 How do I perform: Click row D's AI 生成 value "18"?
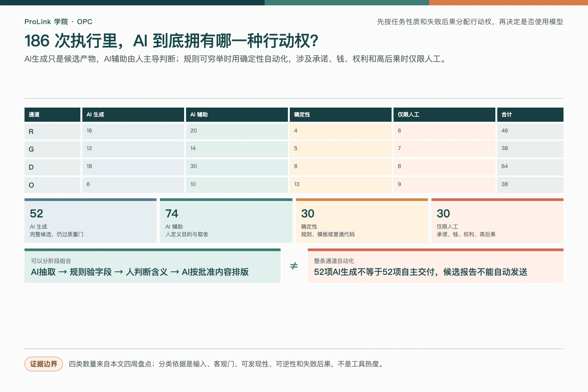pos(89,166)
